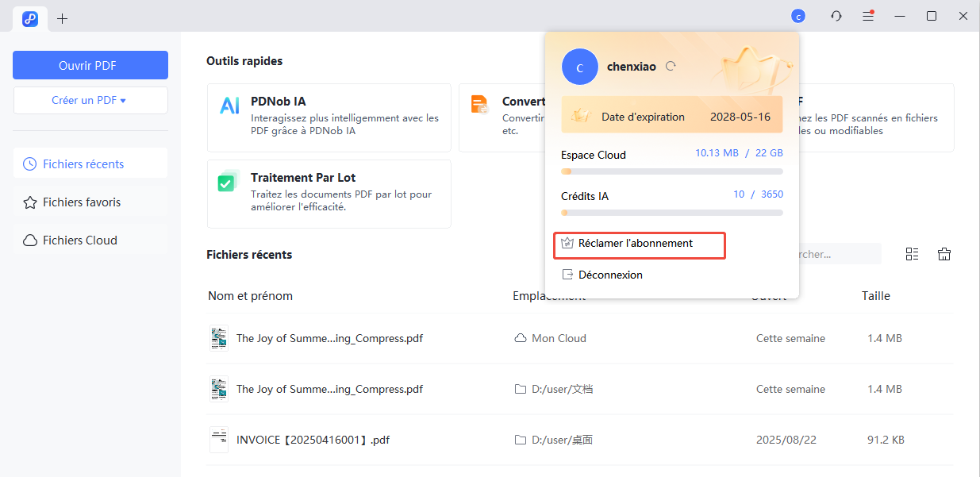Refresh account info next to chenxiao
The width and height of the screenshot is (980, 477).
pyautogui.click(x=671, y=67)
